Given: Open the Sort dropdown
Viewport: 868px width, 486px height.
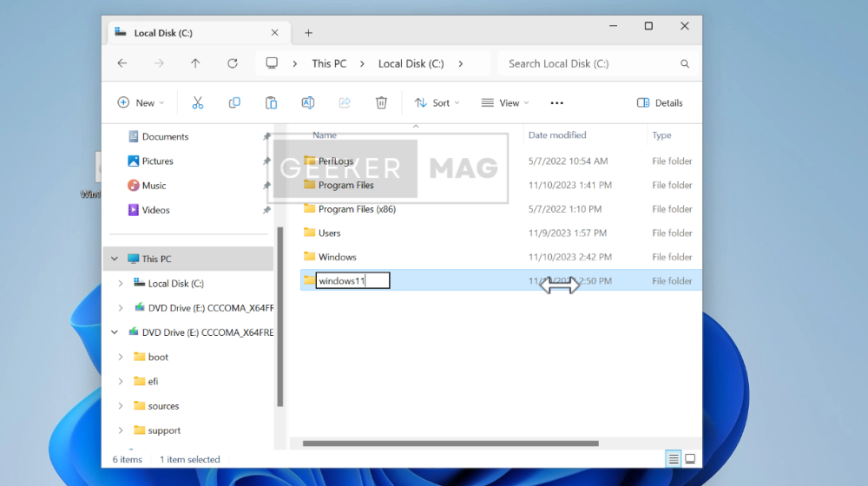Looking at the screenshot, I should tap(437, 103).
